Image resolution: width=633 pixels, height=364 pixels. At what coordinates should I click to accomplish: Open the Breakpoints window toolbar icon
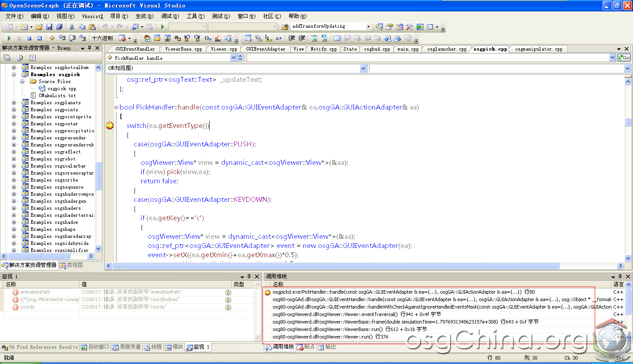[x=122, y=38]
